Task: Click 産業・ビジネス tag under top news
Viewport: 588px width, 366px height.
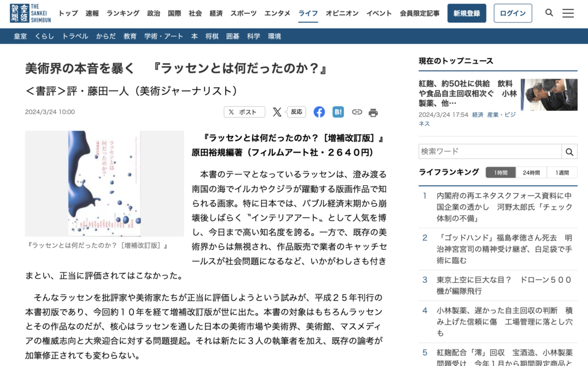Action: tap(467, 119)
